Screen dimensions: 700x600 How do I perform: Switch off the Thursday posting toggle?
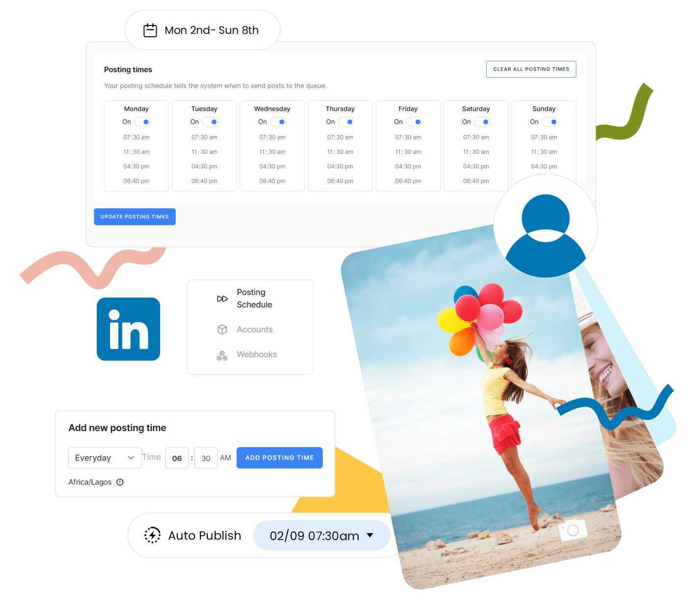click(346, 122)
